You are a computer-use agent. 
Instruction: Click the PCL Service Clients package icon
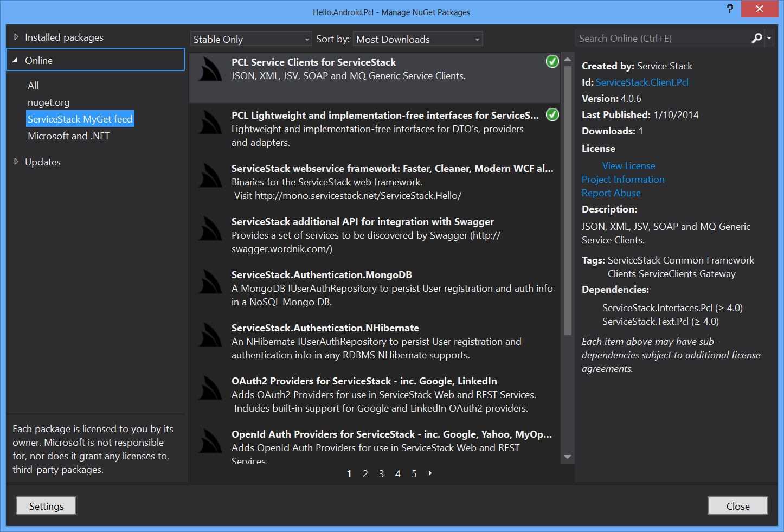[210, 69]
